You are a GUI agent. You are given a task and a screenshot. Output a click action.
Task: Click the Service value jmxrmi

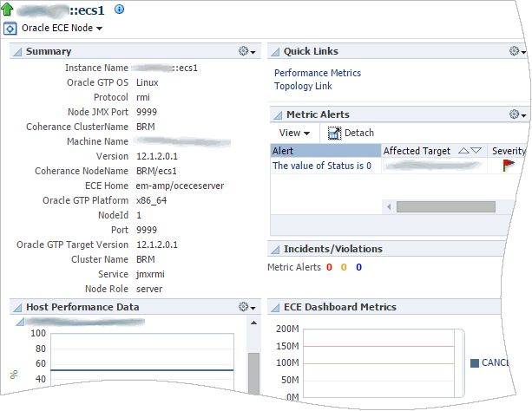tap(150, 274)
